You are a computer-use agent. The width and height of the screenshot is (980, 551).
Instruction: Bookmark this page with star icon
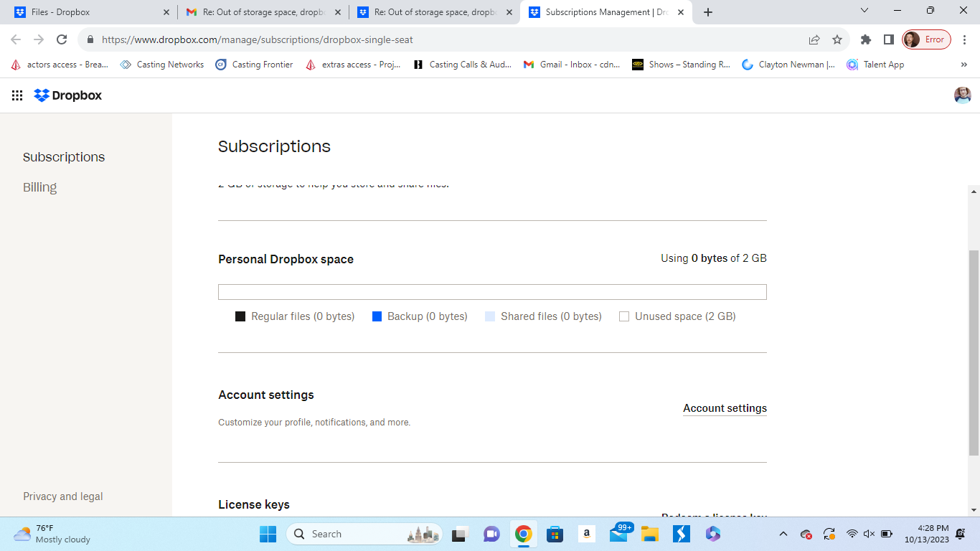tap(837, 40)
